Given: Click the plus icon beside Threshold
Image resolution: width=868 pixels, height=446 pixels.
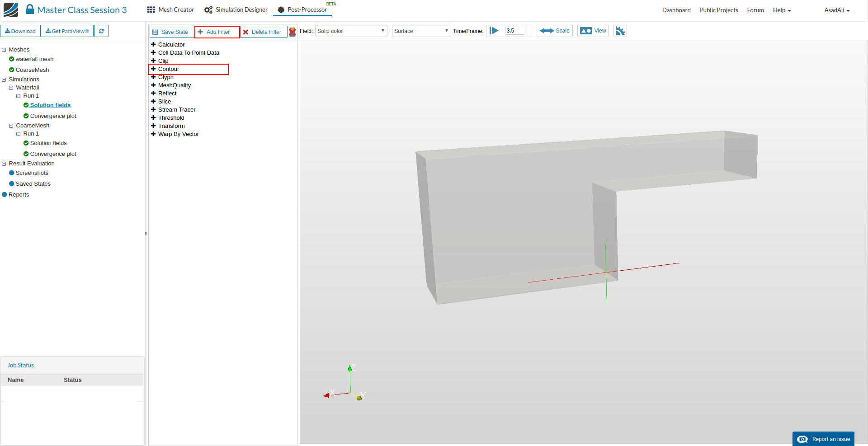Looking at the screenshot, I should coord(153,118).
